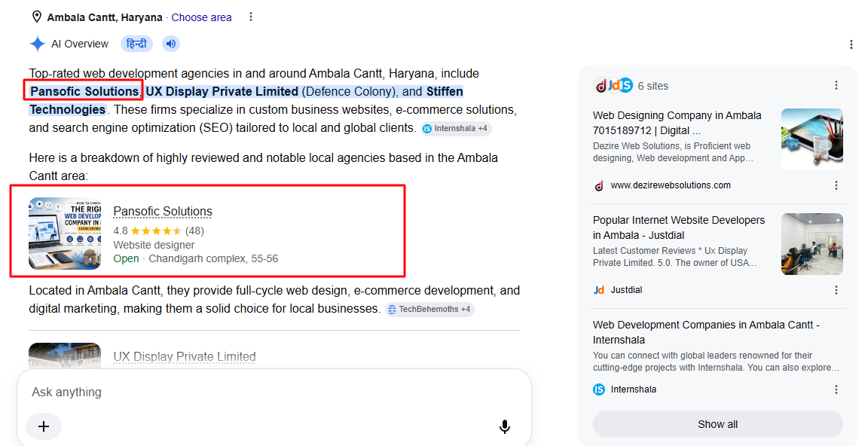The image size is (868, 446).
Task: Click the Pansofic Solutions listing thumbnail
Action: pos(65,234)
